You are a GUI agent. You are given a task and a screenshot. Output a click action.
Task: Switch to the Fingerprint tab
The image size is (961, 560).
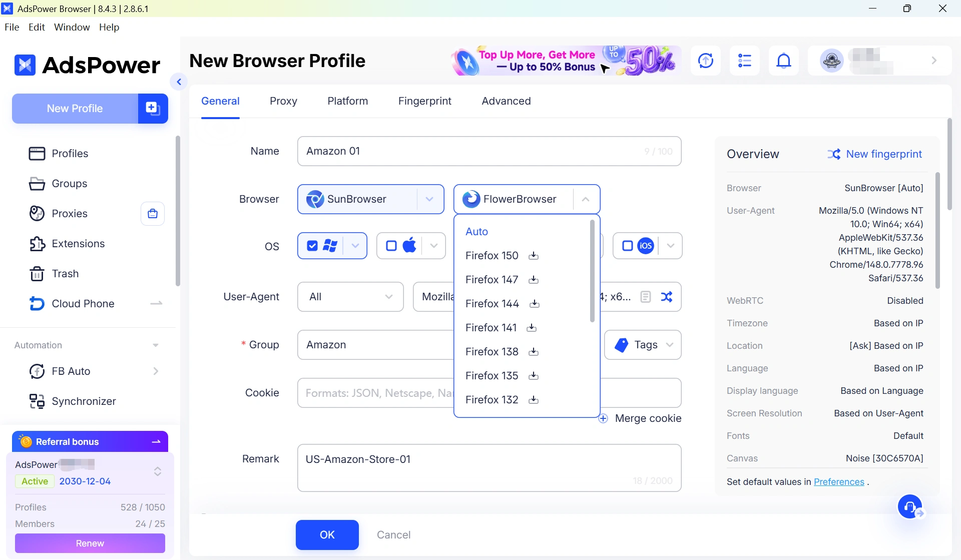(425, 101)
